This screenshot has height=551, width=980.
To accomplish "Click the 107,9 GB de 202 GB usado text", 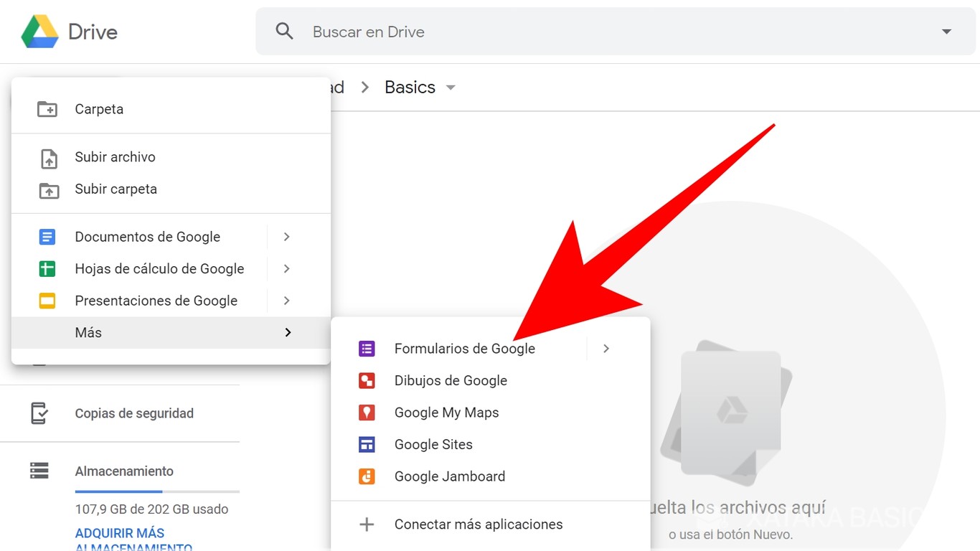I will point(151,509).
